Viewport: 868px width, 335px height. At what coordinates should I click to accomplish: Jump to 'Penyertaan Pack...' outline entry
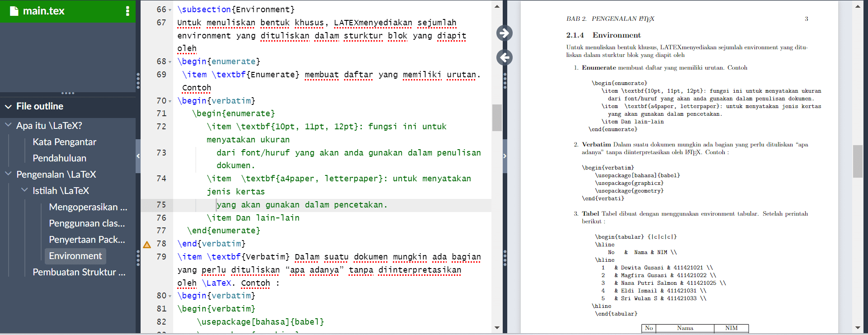87,240
